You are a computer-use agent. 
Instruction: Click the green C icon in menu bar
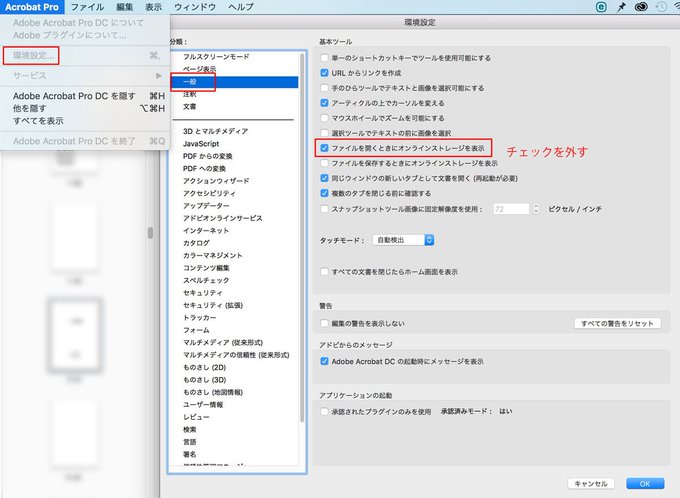601,7
